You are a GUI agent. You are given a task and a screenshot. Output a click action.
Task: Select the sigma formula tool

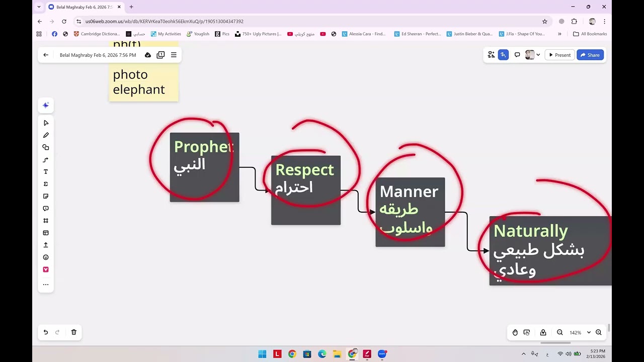[x=46, y=184]
